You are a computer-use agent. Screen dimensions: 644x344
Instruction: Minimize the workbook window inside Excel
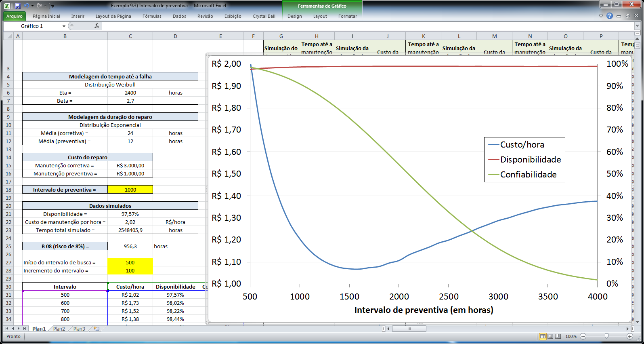click(x=619, y=16)
